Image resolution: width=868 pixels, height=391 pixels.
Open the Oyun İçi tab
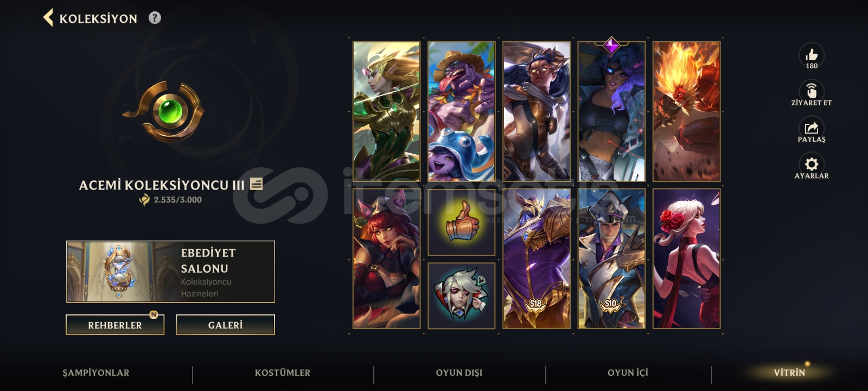pos(628,373)
